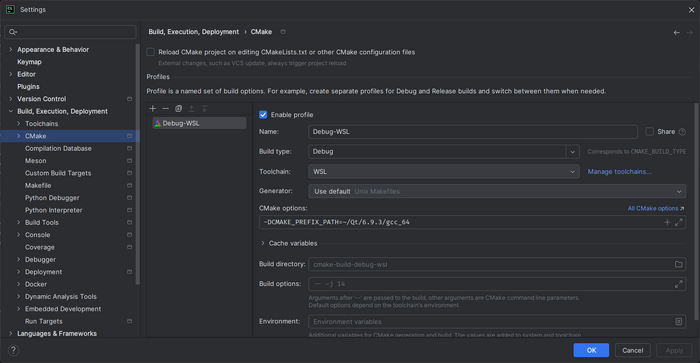Image resolution: width=700 pixels, height=363 pixels.
Task: Click the OK button
Action: click(x=591, y=350)
